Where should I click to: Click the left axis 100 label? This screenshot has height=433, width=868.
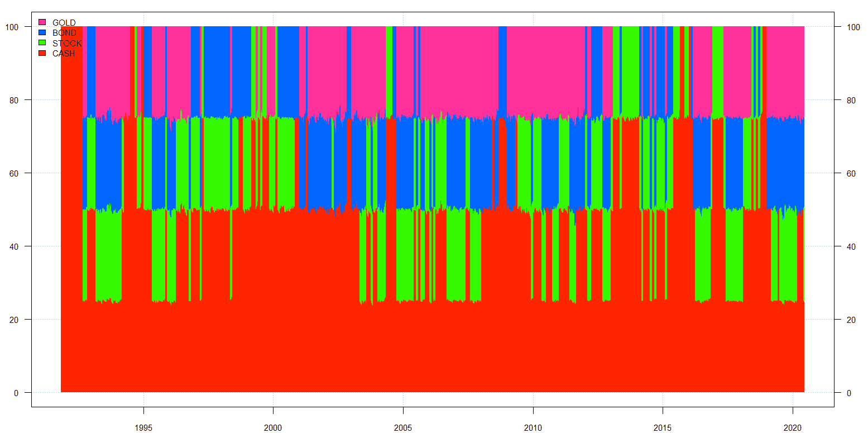click(x=11, y=27)
